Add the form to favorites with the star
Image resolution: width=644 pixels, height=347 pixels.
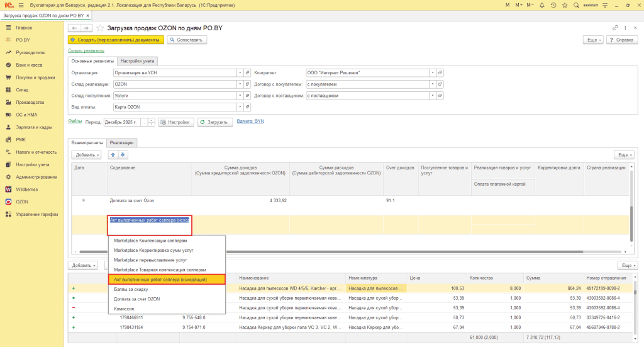coord(100,28)
